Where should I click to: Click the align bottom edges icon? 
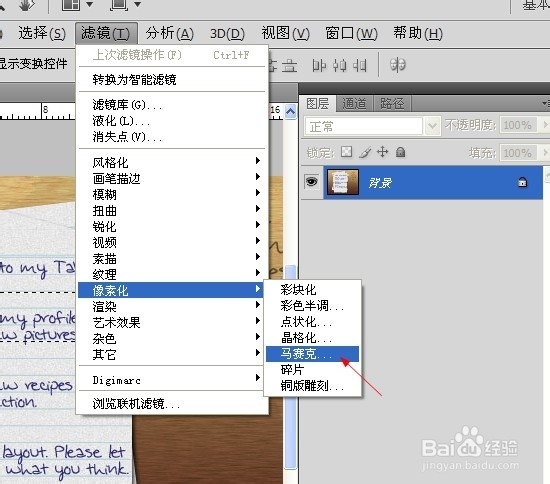pyautogui.click(x=289, y=66)
